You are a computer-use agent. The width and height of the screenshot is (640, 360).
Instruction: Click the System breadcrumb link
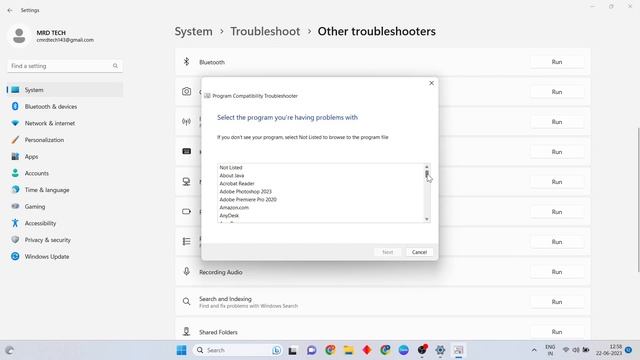(x=193, y=31)
